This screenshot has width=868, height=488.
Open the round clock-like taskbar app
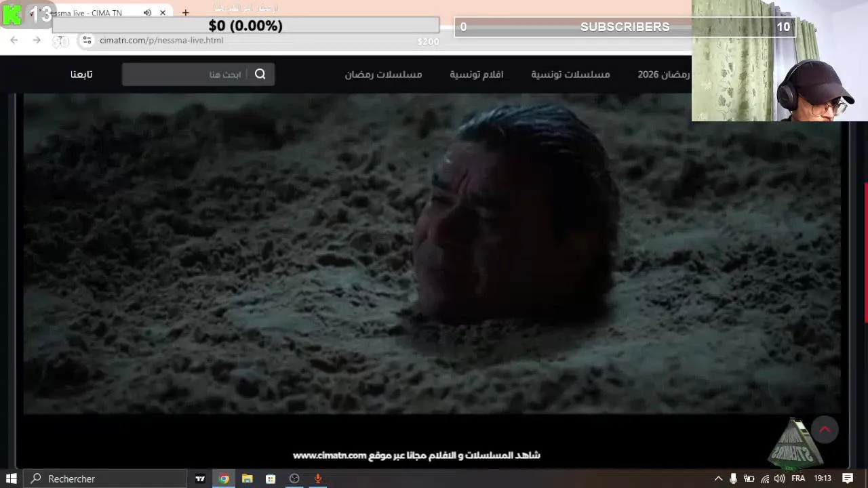294,479
